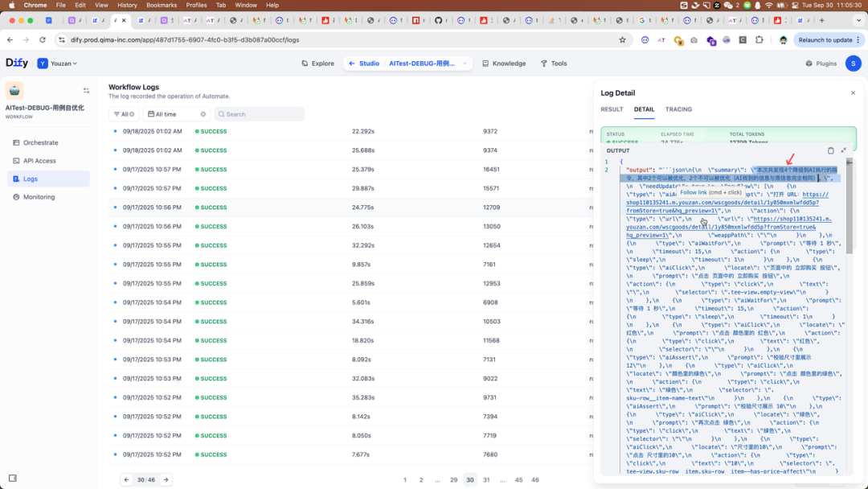Switch to the RESULT tab
This screenshot has width=868, height=489.
612,109
